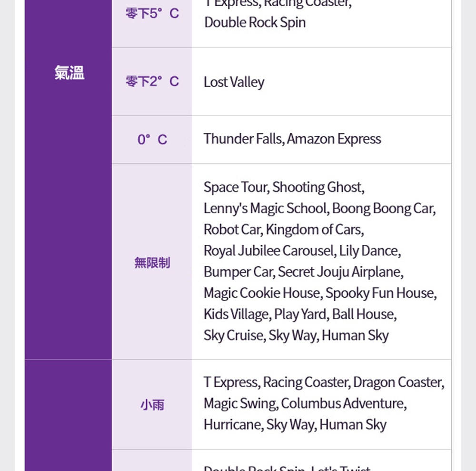476x471 pixels.
Task: Select the Magic Swing, Columbus Adventure line
Action: (x=305, y=403)
